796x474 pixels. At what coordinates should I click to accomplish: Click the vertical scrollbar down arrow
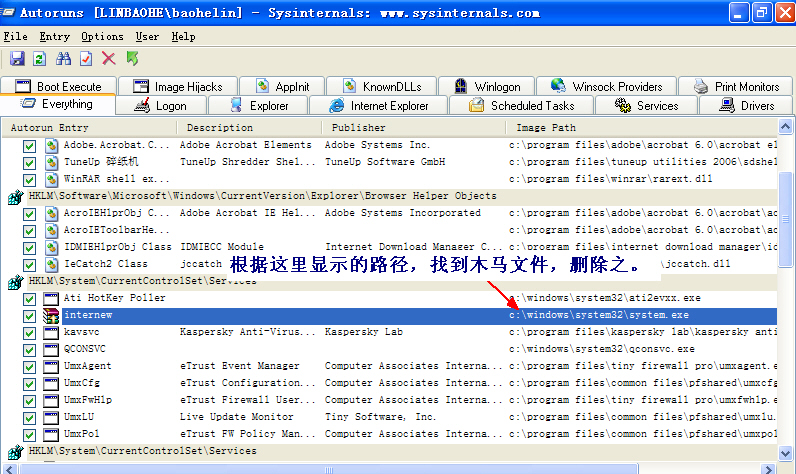click(x=785, y=453)
